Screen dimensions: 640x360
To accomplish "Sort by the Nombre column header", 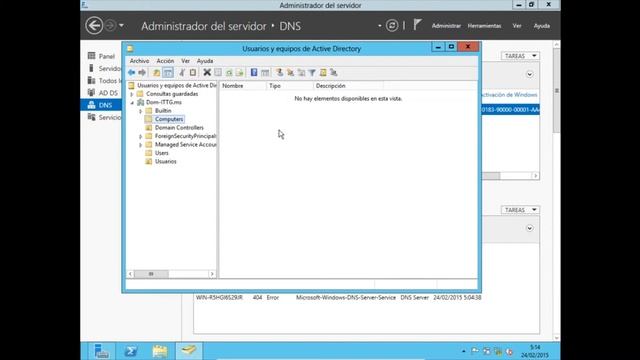I will [243, 86].
